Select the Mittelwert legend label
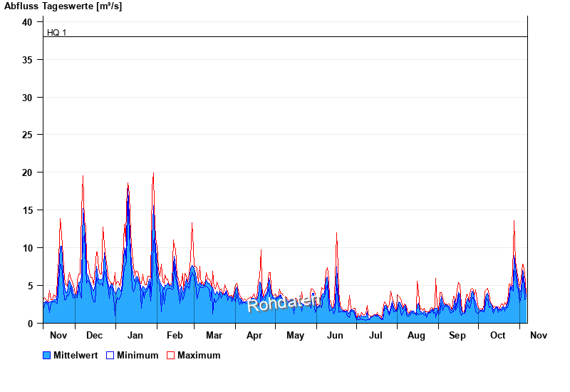The image size is (570, 392). [76, 355]
